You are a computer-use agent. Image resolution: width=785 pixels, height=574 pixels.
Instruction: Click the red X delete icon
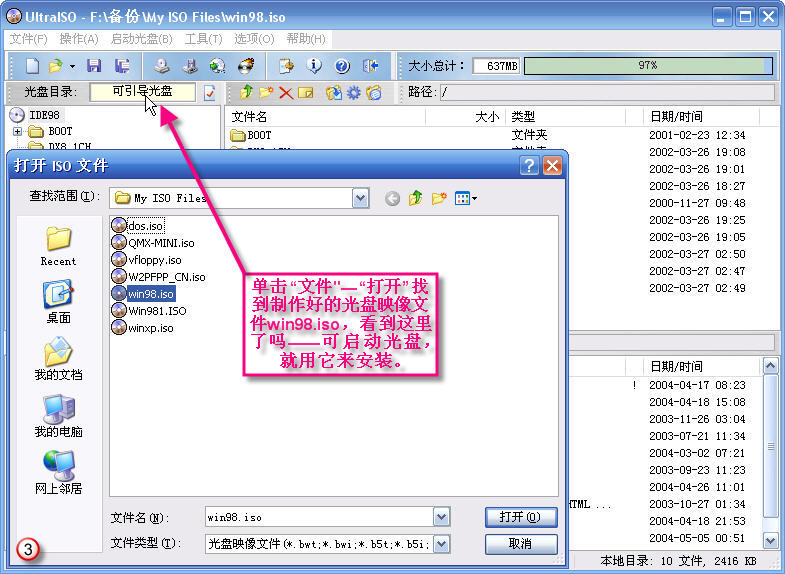(x=286, y=93)
